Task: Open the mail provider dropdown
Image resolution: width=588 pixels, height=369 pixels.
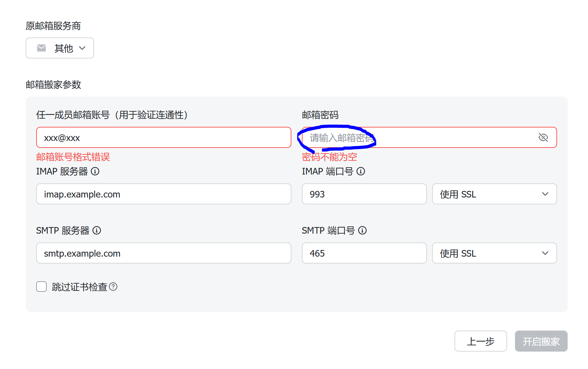Action: click(x=60, y=48)
